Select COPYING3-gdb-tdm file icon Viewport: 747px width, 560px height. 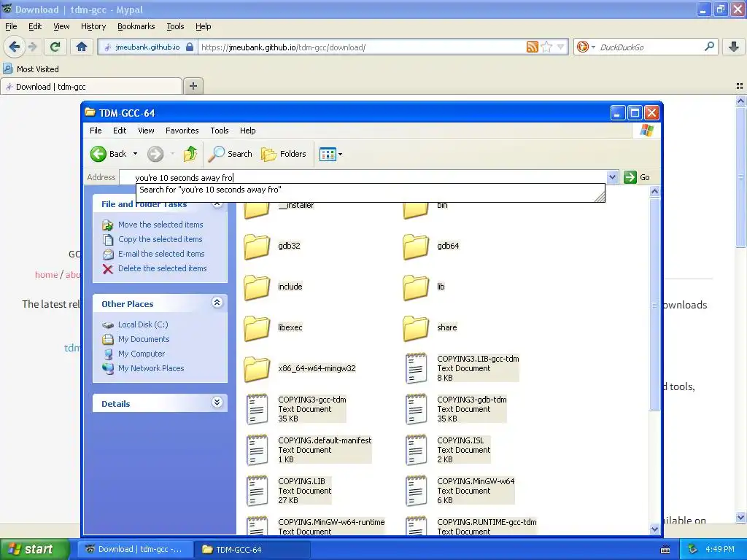416,409
